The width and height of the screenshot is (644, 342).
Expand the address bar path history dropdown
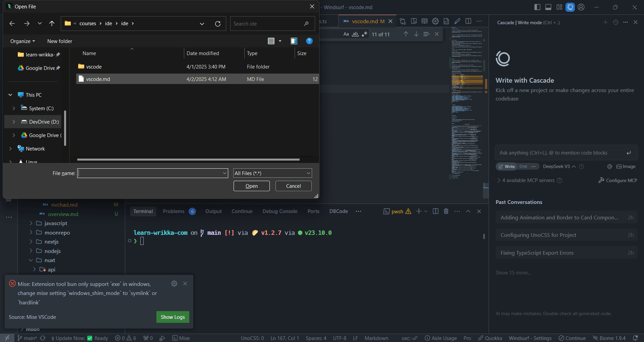coord(202,24)
